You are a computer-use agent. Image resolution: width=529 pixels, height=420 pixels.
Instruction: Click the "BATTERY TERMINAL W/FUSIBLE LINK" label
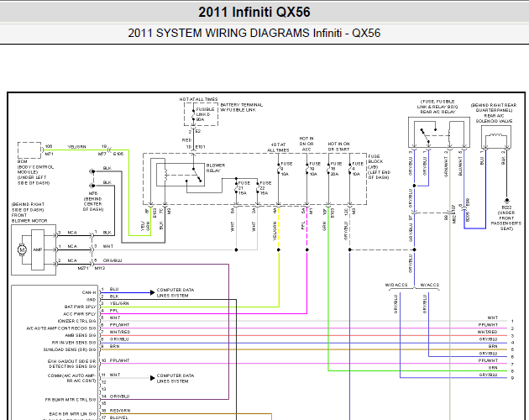click(241, 108)
